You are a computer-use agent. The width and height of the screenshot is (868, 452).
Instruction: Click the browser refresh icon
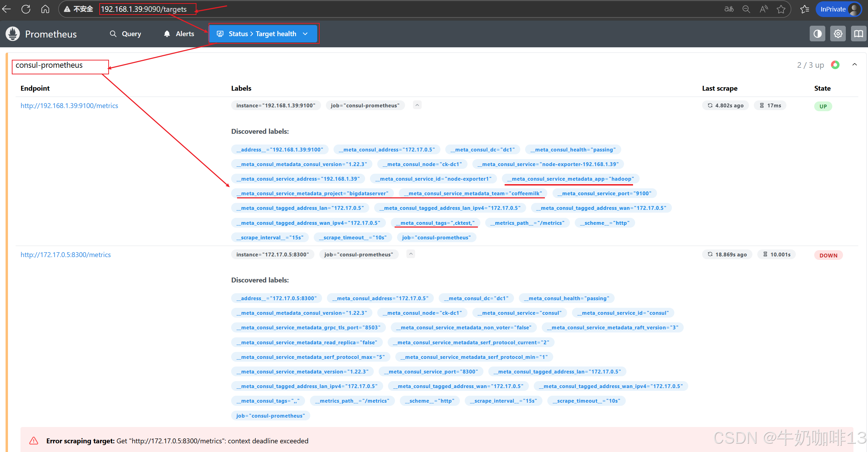click(26, 9)
